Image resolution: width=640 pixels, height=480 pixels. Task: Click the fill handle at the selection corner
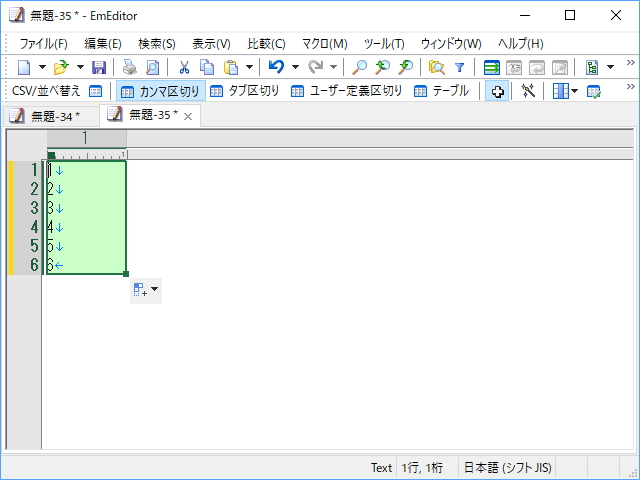point(126,274)
